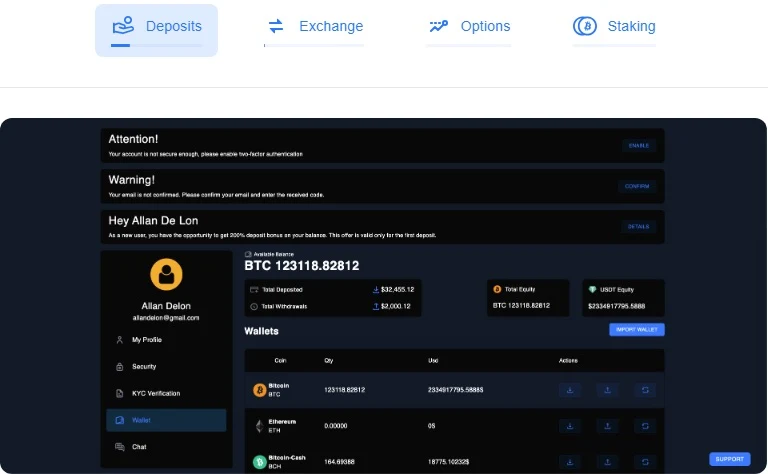
Task: Select Wallet in the sidebar
Action: point(166,420)
